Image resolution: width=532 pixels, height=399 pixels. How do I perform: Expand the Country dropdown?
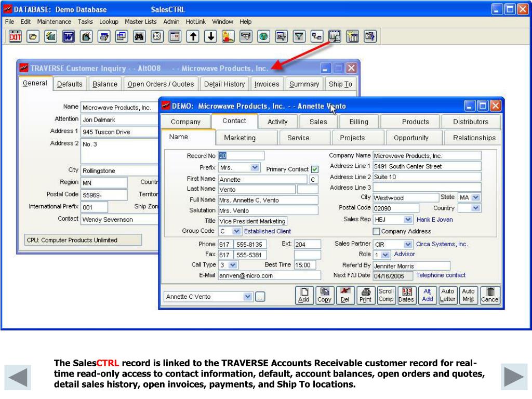tap(476, 208)
